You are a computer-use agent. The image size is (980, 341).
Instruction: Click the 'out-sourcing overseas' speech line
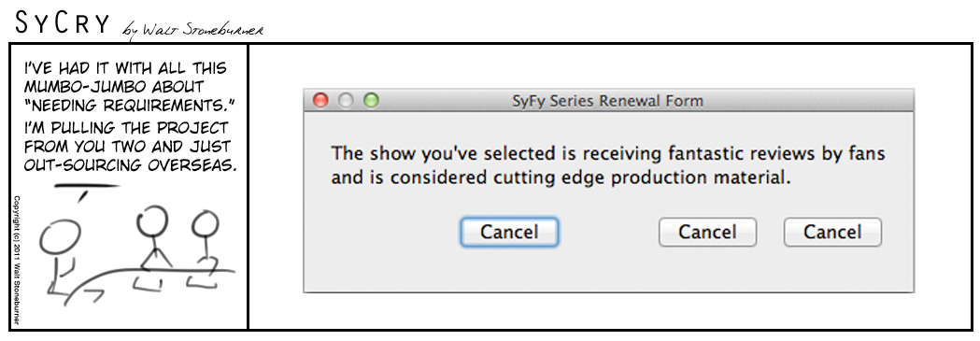pyautogui.click(x=130, y=164)
